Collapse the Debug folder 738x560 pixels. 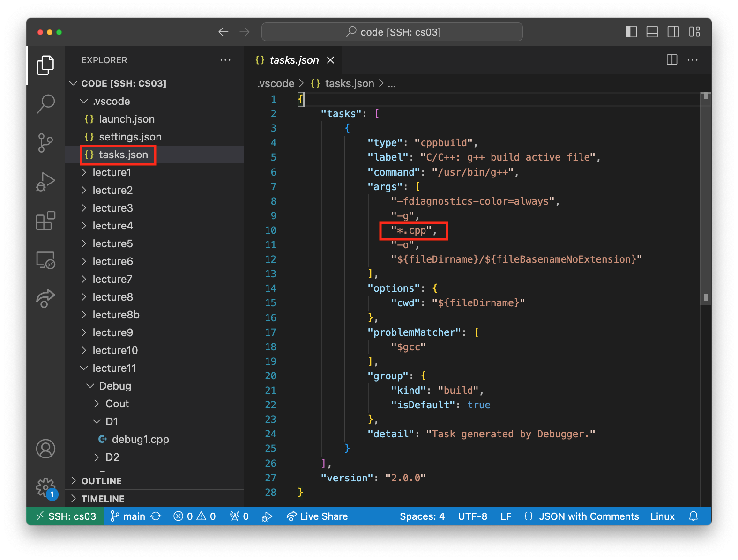[x=155, y=386]
